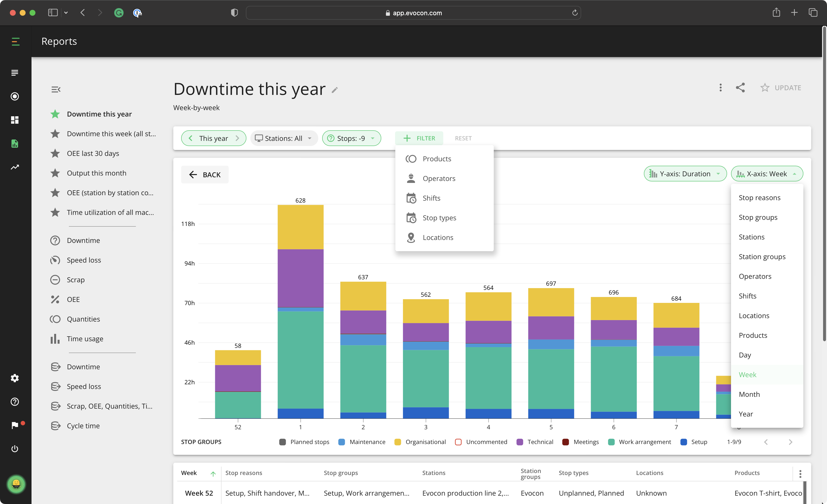This screenshot has height=504, width=827.
Task: Open the Stops: -9 dropdown
Action: click(351, 138)
